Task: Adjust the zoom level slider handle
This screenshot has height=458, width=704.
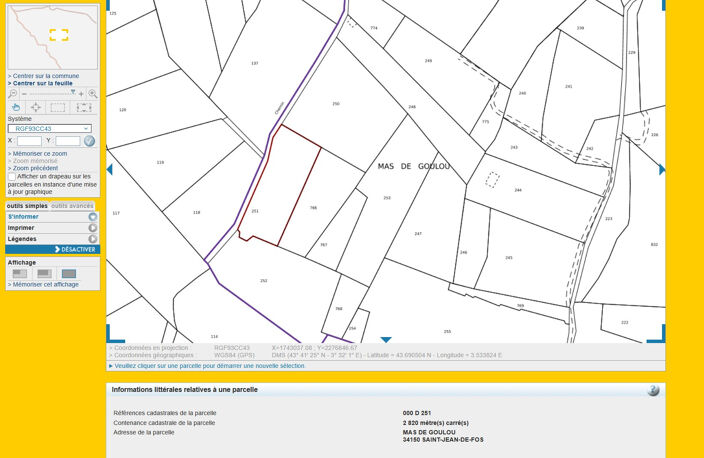Action: coord(73,92)
